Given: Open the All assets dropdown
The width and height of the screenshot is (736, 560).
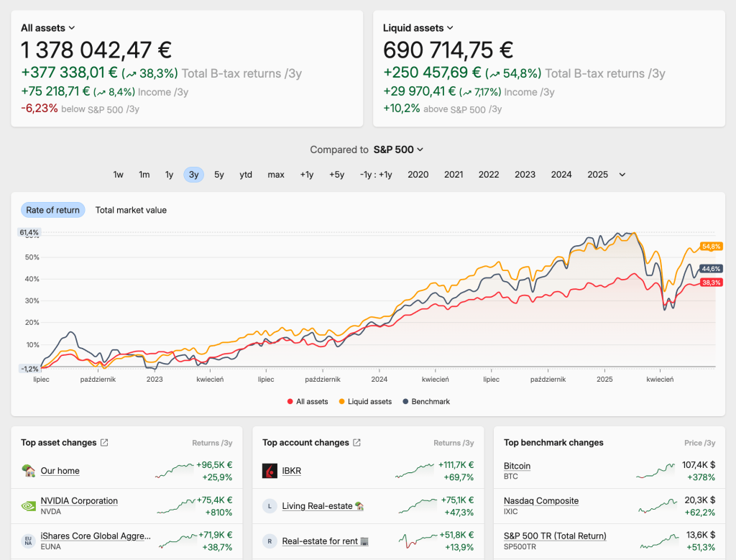Looking at the screenshot, I should click(x=48, y=28).
